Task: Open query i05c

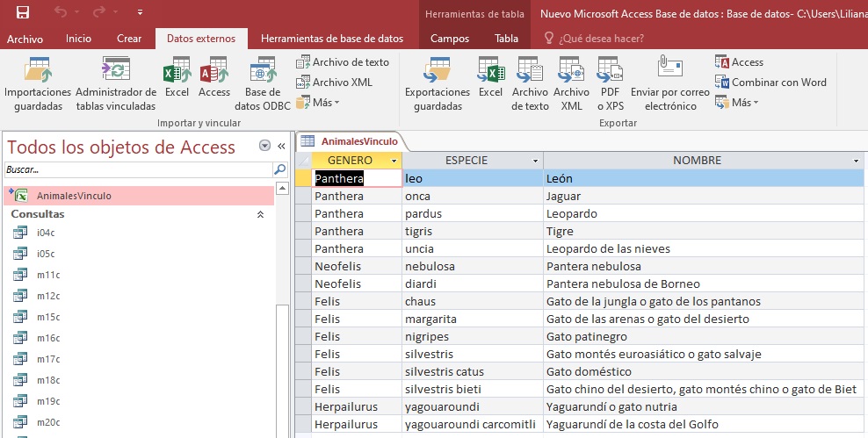Action: 46,254
